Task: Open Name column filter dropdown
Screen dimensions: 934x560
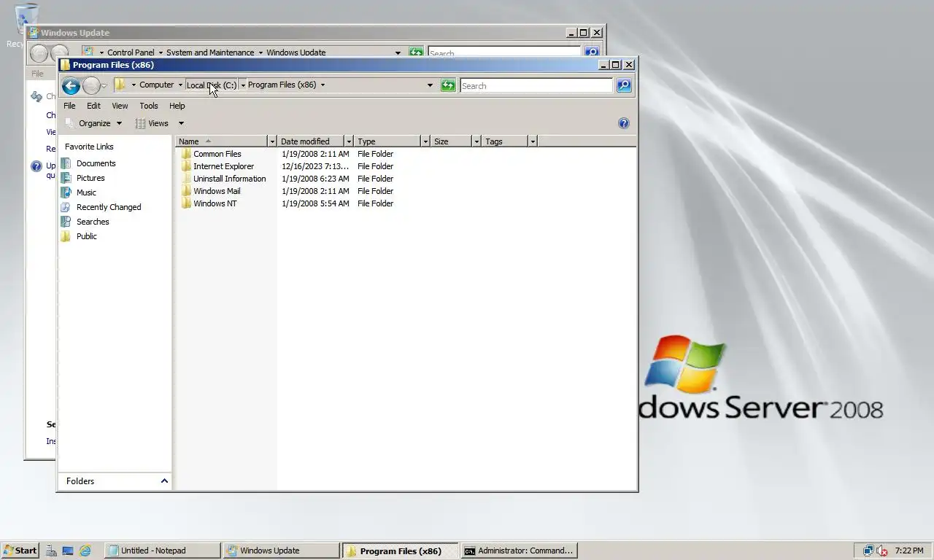Action: click(x=273, y=141)
